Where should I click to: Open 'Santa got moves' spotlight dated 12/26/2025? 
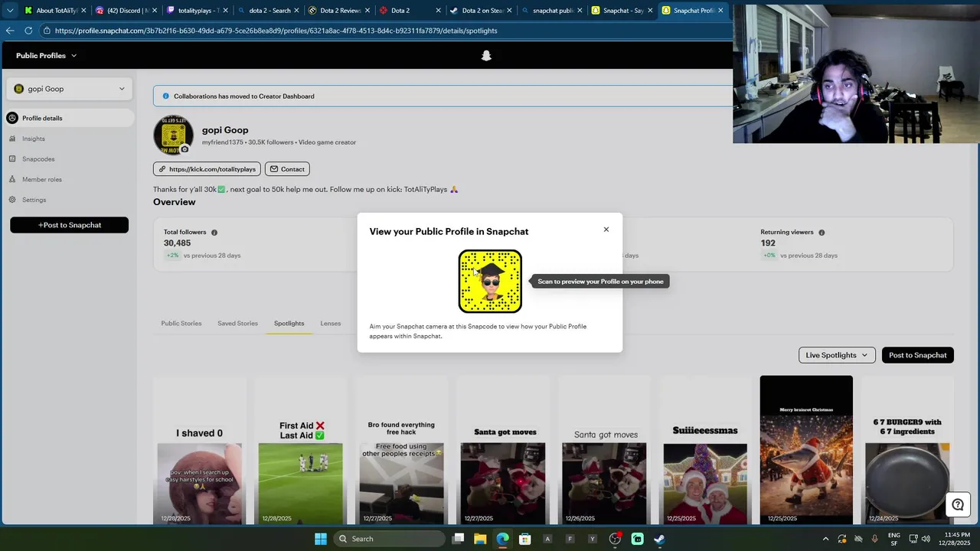(x=604, y=450)
